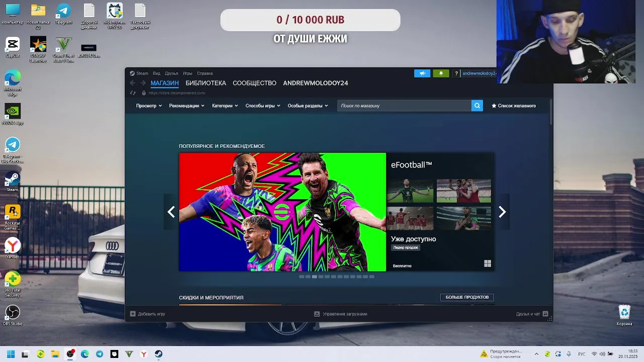
Task: Open the Вид menu
Action: (156, 73)
